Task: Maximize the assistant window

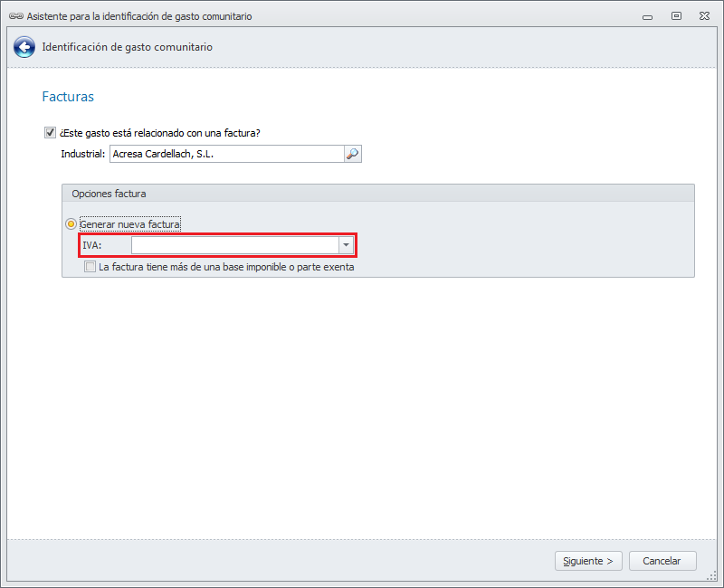Action: point(676,16)
